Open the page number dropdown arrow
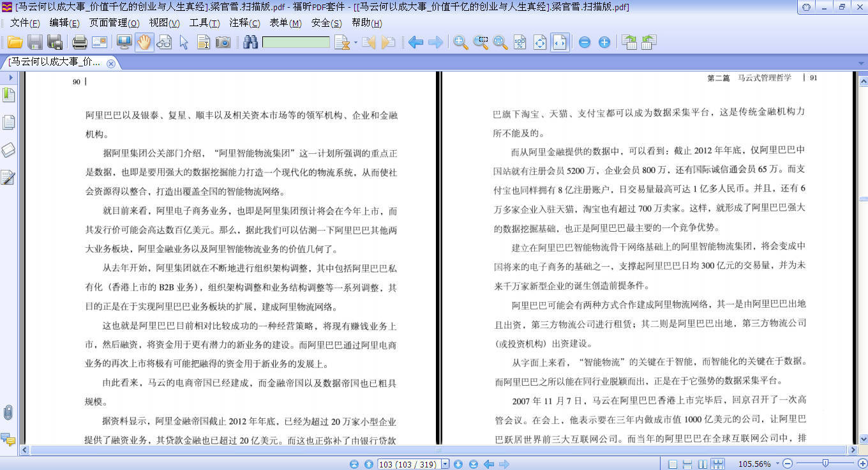Image resolution: width=868 pixels, height=470 pixels. click(445, 464)
